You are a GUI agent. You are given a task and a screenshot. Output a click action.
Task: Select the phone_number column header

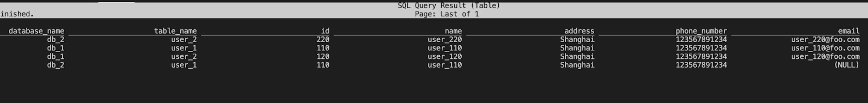(x=701, y=31)
